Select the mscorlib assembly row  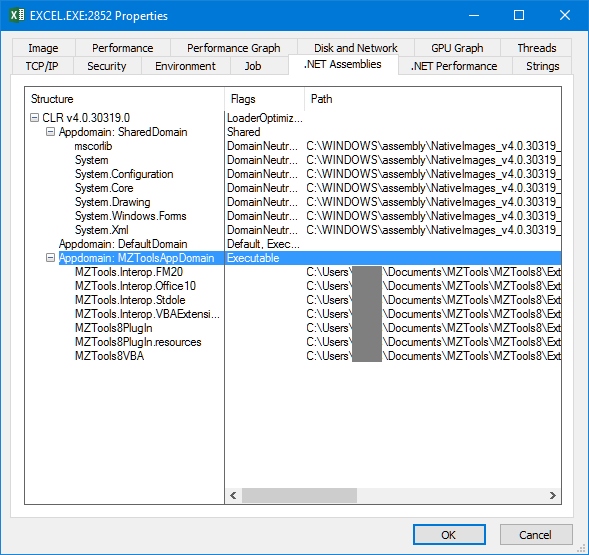pyautogui.click(x=93, y=146)
